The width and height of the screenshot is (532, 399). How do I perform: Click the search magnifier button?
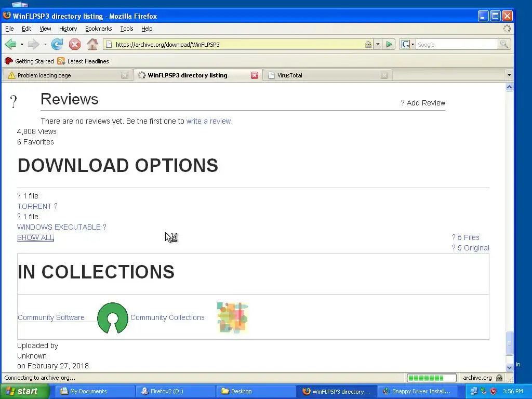pos(504,45)
